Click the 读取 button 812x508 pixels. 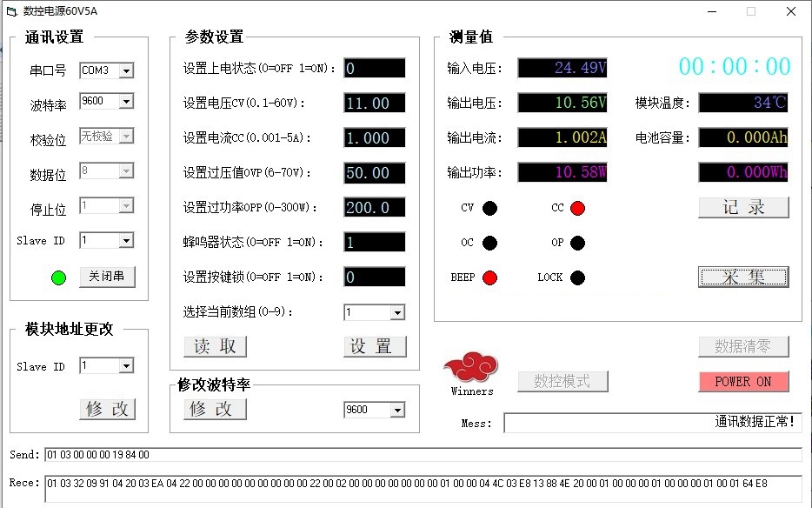click(x=215, y=346)
